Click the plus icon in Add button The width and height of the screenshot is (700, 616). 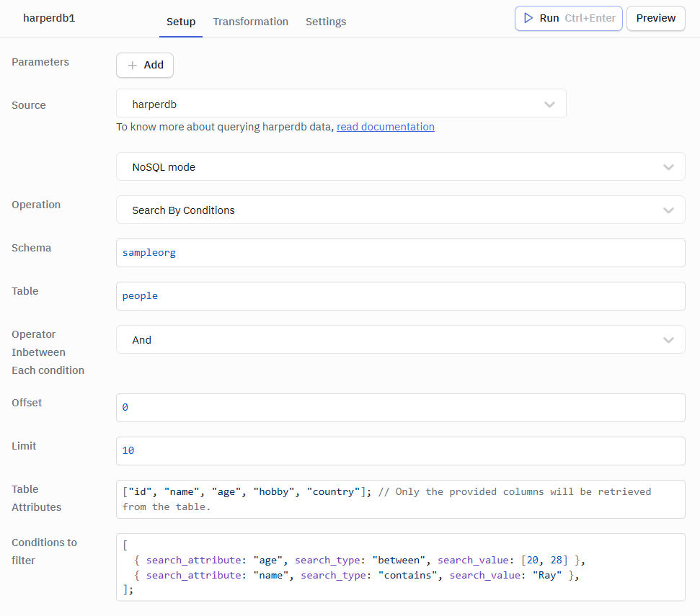[x=132, y=66]
